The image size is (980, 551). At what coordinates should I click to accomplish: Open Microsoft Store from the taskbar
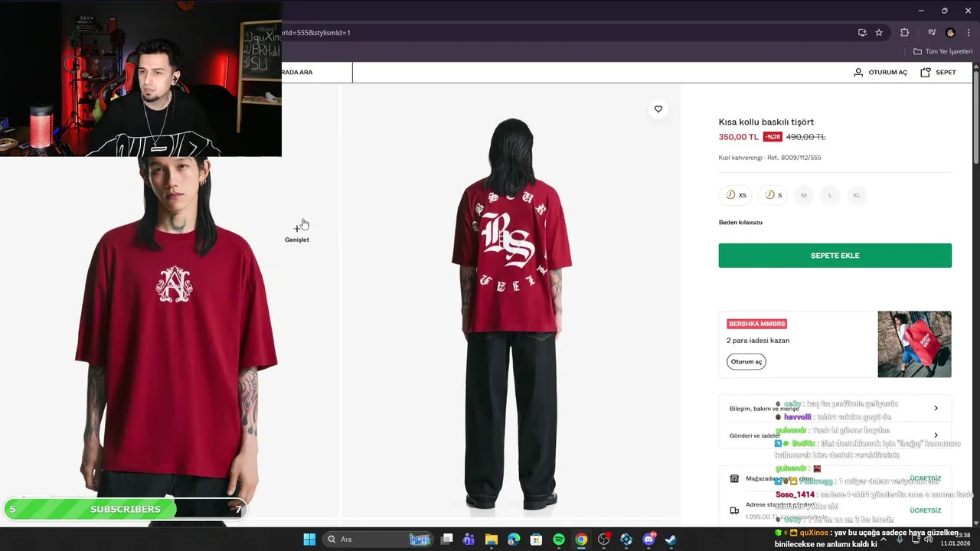pos(537,540)
